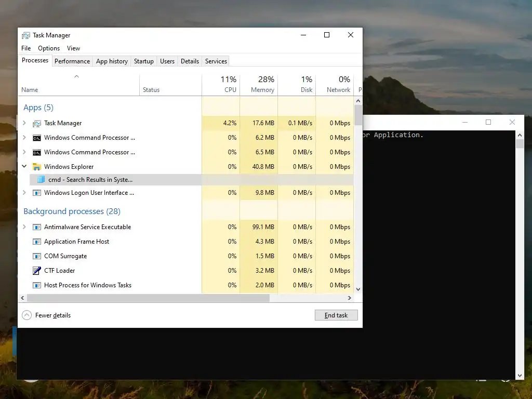Click the '4.2%' CPU value
The width and height of the screenshot is (532, 399).
click(x=230, y=123)
